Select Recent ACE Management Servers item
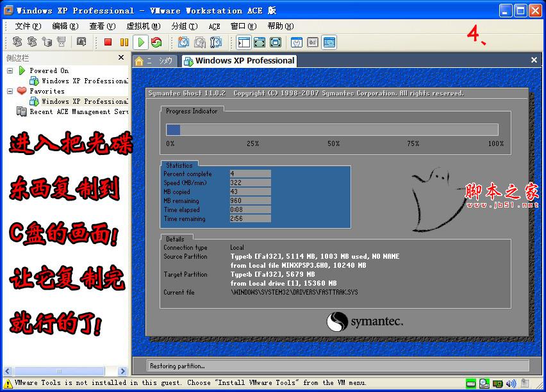Image resolution: width=546 pixels, height=392 pixels. pos(72,111)
